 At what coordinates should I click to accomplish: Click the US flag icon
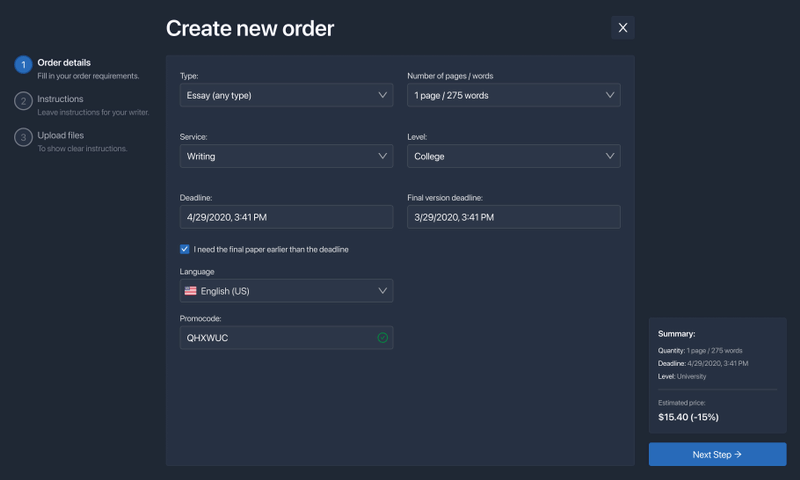point(190,291)
